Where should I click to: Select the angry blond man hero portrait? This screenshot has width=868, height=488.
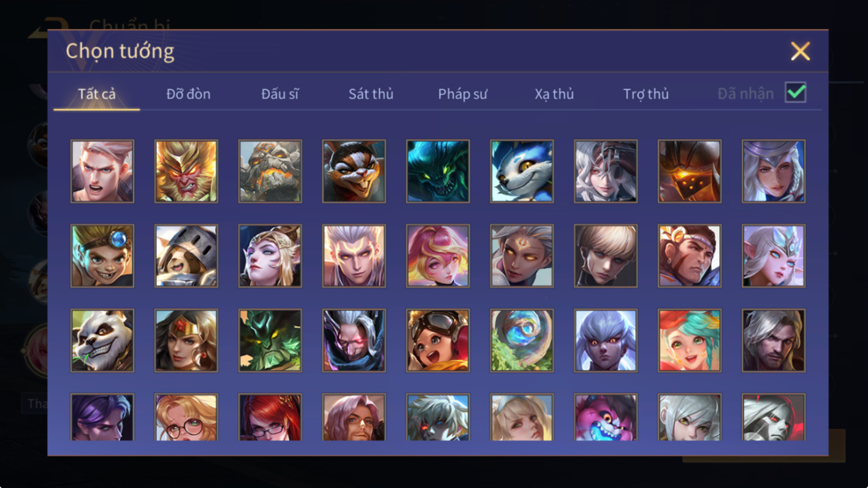(102, 171)
